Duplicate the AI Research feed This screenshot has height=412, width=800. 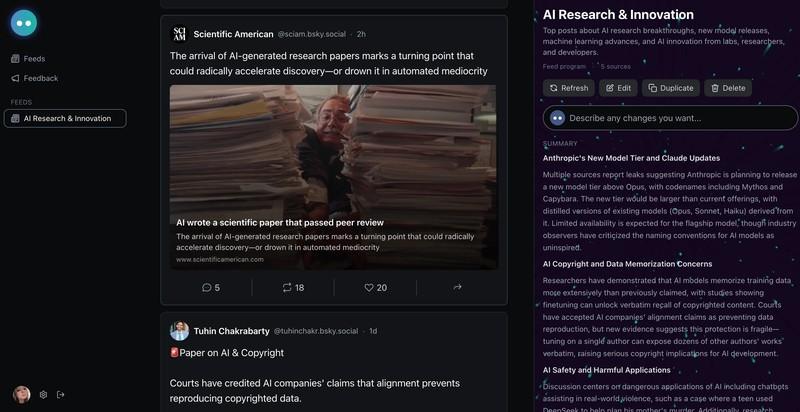[670, 88]
